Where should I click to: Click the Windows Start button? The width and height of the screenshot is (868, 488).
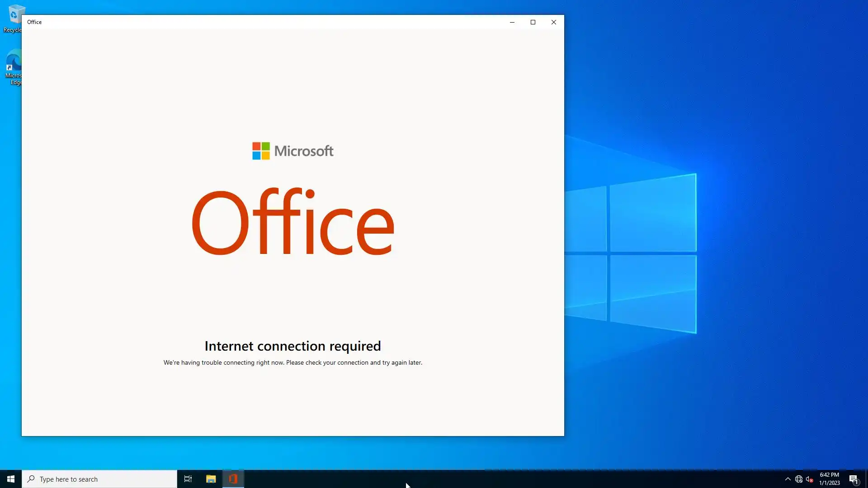pos(11,479)
